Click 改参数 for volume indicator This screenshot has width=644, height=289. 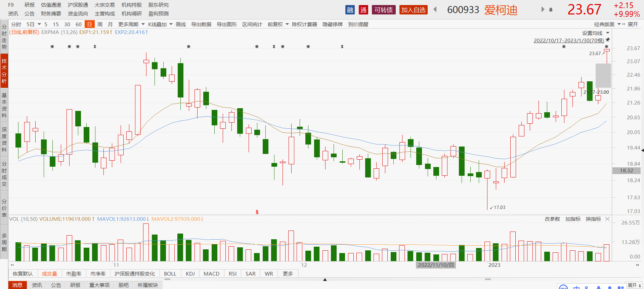(552, 219)
